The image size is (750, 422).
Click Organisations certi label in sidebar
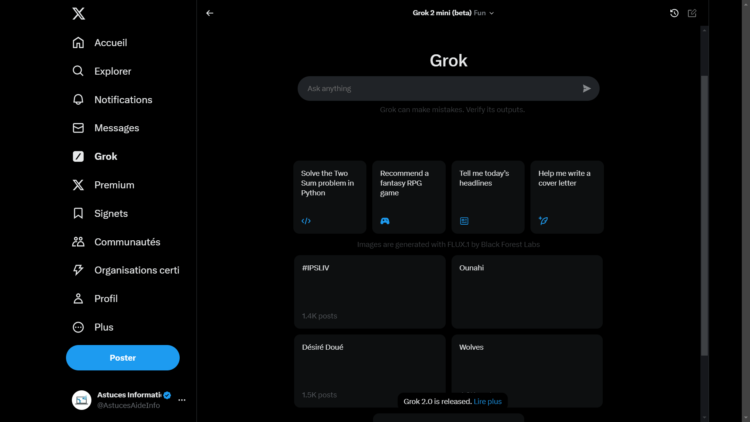(x=137, y=270)
